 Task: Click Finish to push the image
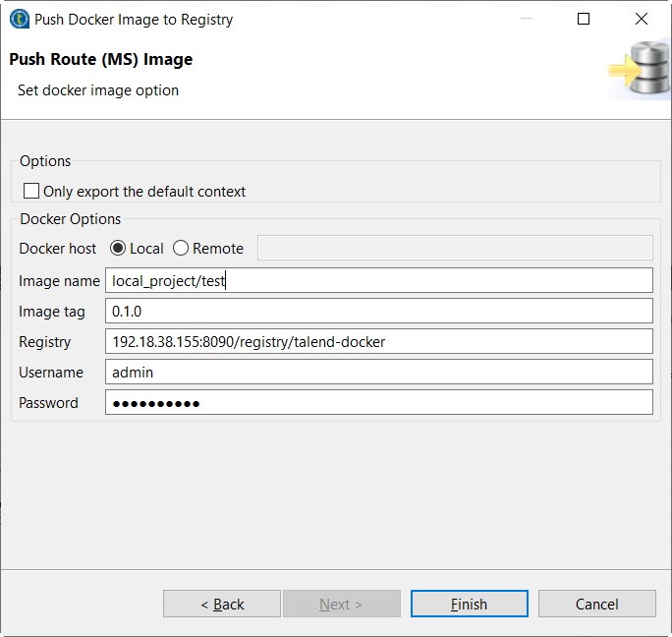(x=469, y=604)
